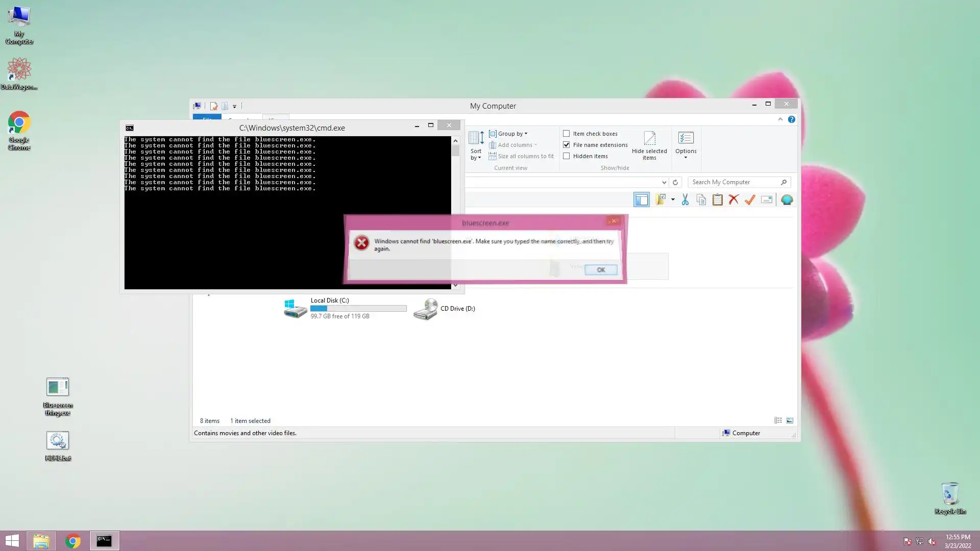980x551 pixels.
Task: Check the Hidden items box
Action: click(567, 156)
